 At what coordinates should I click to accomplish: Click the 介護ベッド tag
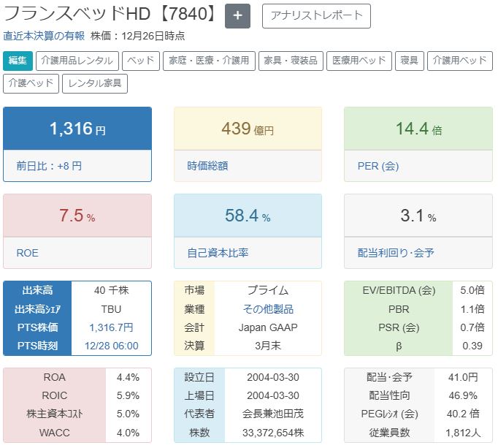tap(31, 83)
